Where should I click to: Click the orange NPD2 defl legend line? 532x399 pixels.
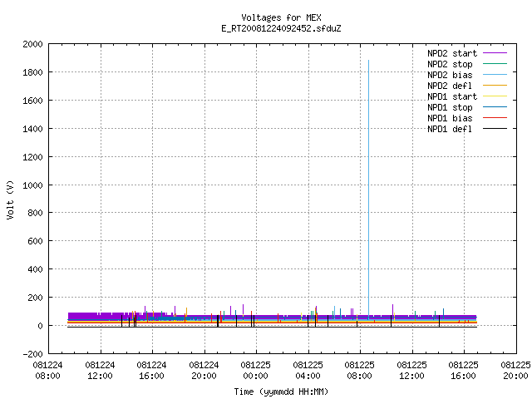495,86
